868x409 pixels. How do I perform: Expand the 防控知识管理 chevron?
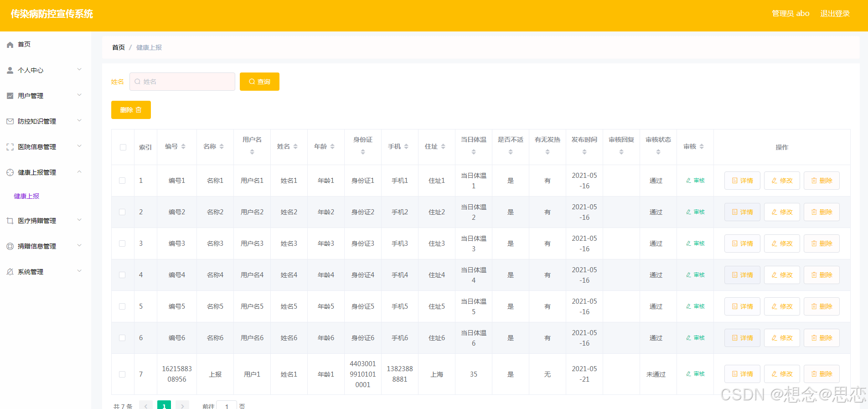click(x=79, y=121)
